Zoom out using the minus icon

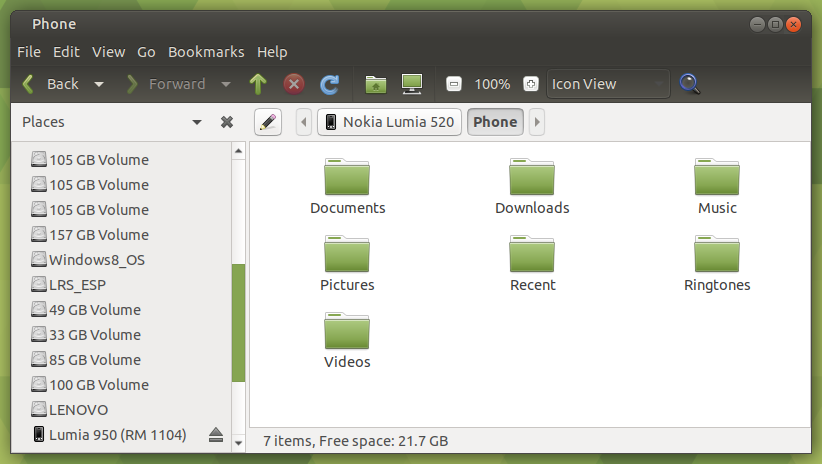(454, 84)
